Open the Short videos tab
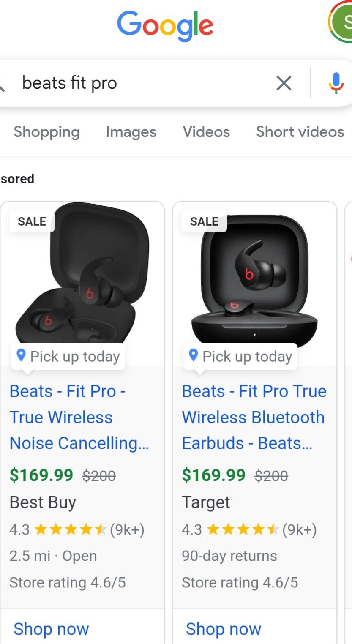 [x=299, y=132]
